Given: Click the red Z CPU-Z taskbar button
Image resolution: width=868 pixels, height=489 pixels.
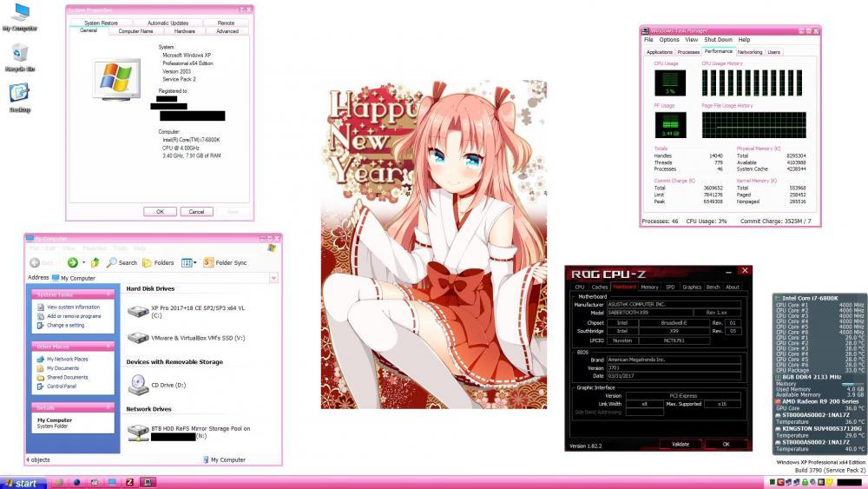Looking at the screenshot, I should point(130,482).
